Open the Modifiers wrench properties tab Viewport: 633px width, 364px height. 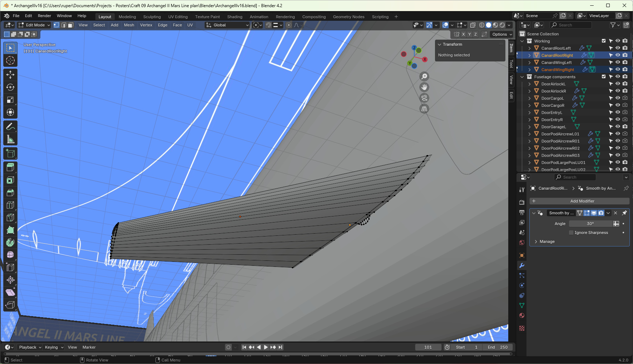point(522,265)
